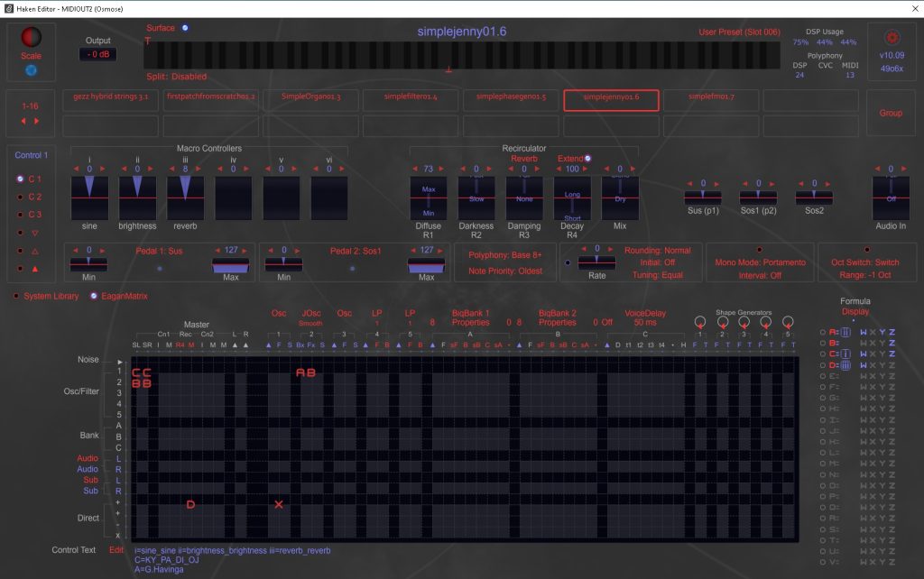
Task: Click preset page previous arrow under 1-16
Action: pyautogui.click(x=23, y=121)
